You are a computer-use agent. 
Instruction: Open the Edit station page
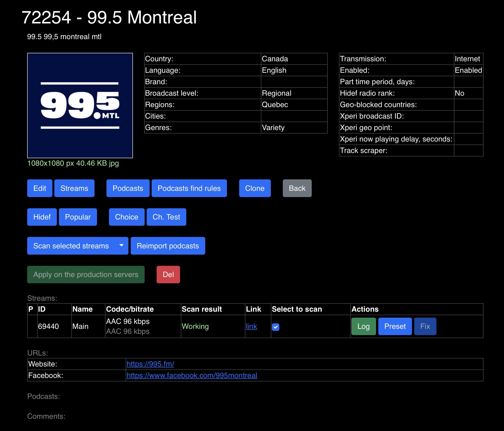point(40,188)
